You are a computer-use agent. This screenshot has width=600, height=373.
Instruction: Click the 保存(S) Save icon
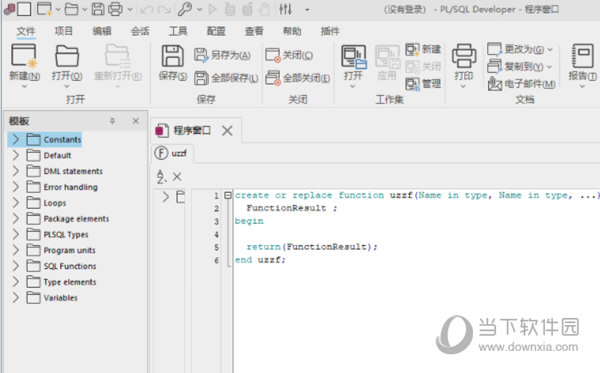pyautogui.click(x=173, y=56)
